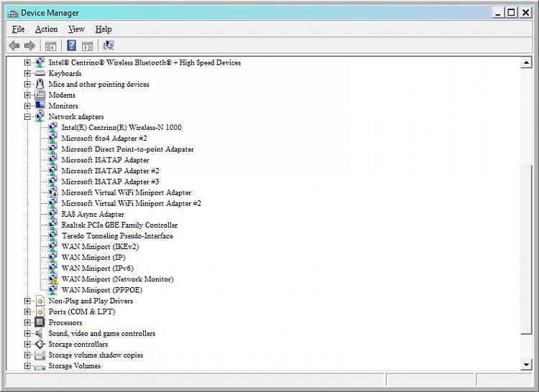Image resolution: width=539 pixels, height=392 pixels.
Task: Expand Intel Centrino Wireless Bluetooth node
Action: 27,62
